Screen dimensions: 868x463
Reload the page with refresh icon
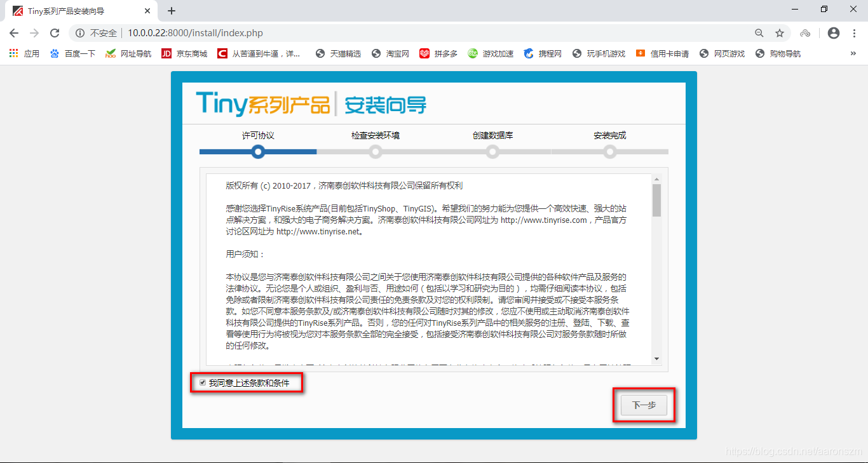(x=55, y=33)
